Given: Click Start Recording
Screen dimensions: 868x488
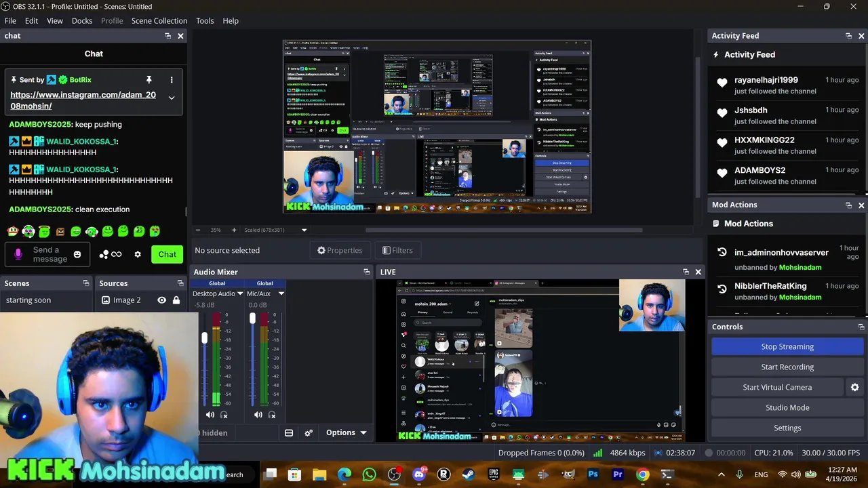Looking at the screenshot, I should [x=787, y=367].
